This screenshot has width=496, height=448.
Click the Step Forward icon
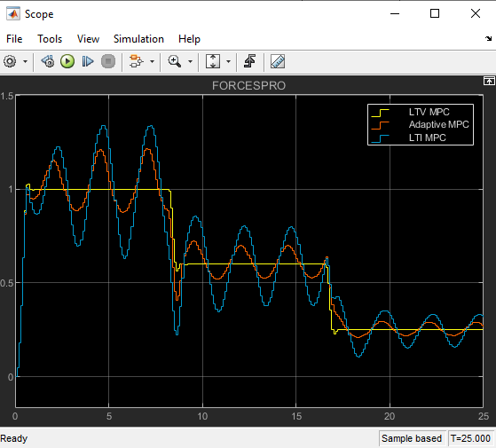pyautogui.click(x=88, y=61)
